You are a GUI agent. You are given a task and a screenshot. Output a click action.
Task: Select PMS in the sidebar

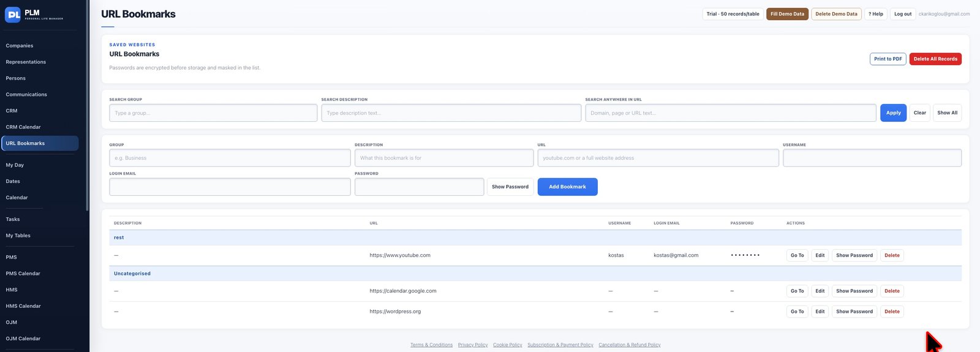pyautogui.click(x=12, y=257)
